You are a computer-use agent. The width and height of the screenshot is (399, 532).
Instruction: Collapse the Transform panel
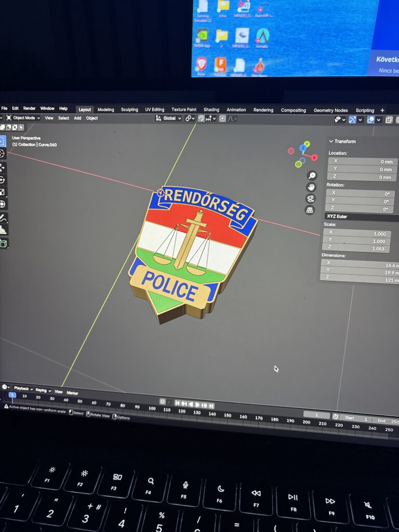331,141
